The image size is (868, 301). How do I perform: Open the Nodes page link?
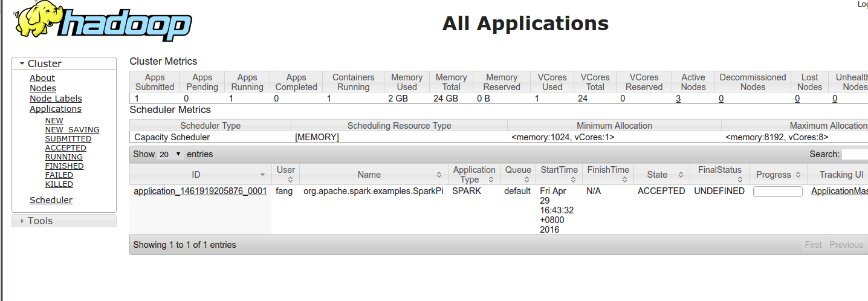[x=43, y=88]
